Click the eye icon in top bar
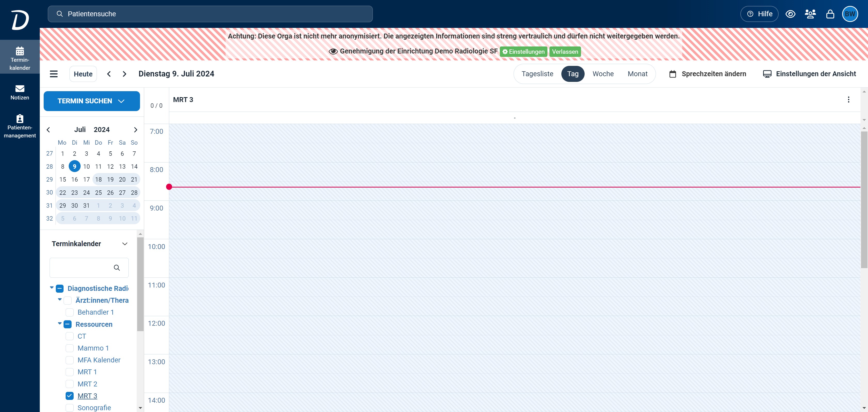The height and width of the screenshot is (412, 868). coord(790,14)
